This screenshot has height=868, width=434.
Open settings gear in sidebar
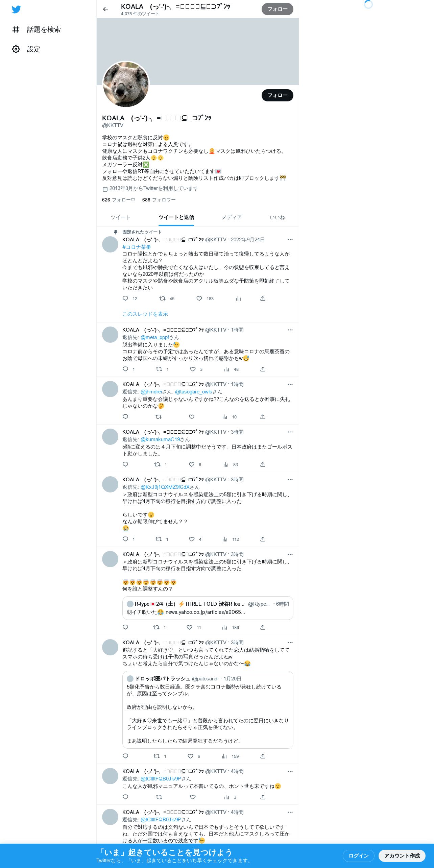click(x=16, y=49)
